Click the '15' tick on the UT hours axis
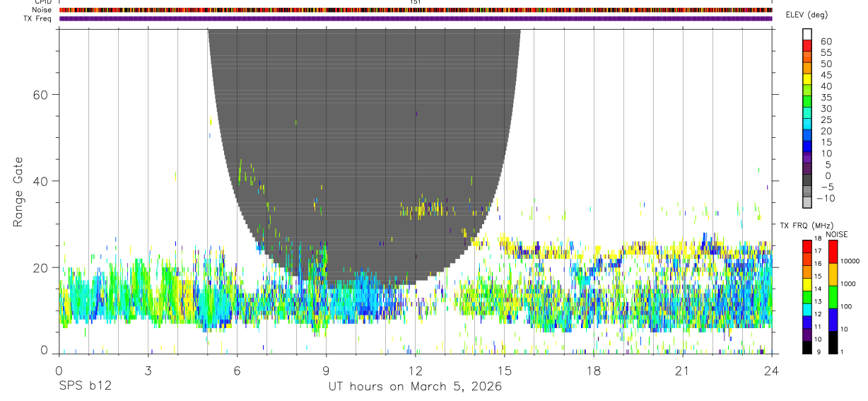This screenshot has height=401, width=868. pos(504,371)
